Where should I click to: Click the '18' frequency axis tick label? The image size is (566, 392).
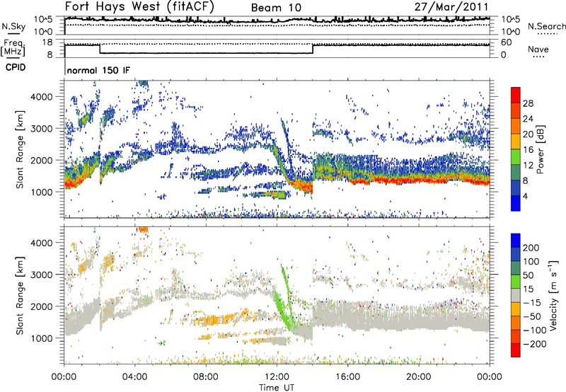coord(47,42)
